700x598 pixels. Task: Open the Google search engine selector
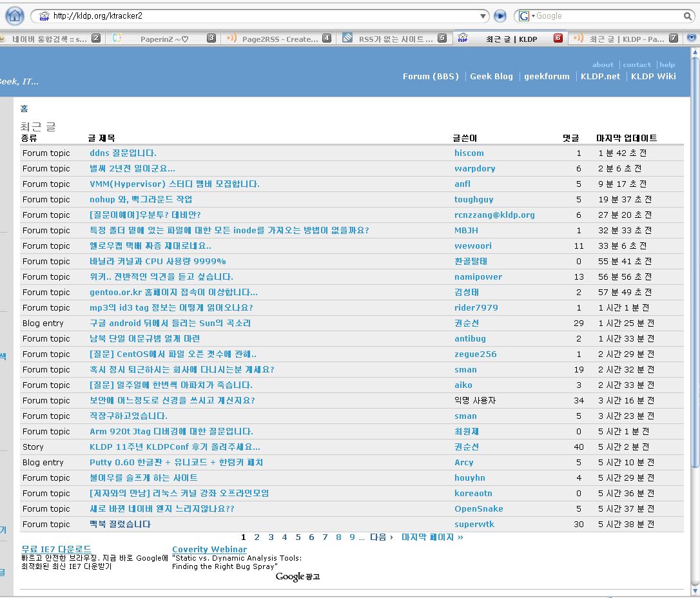[x=527, y=16]
